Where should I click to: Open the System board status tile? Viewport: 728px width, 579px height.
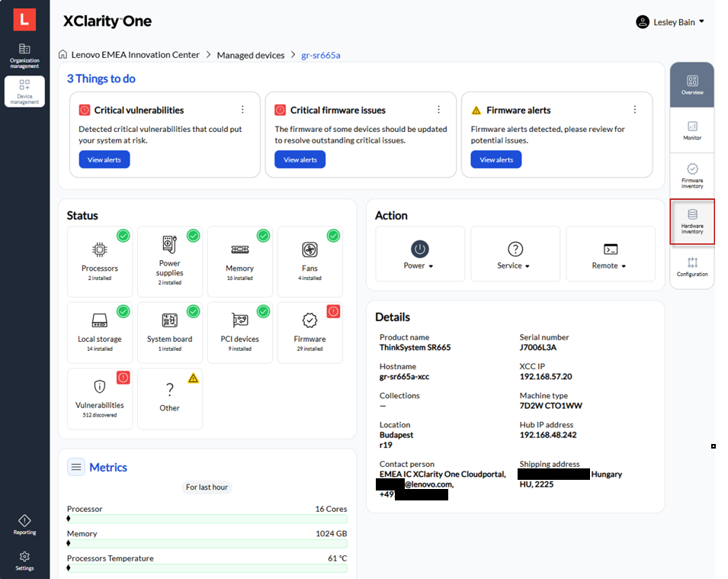170,333
